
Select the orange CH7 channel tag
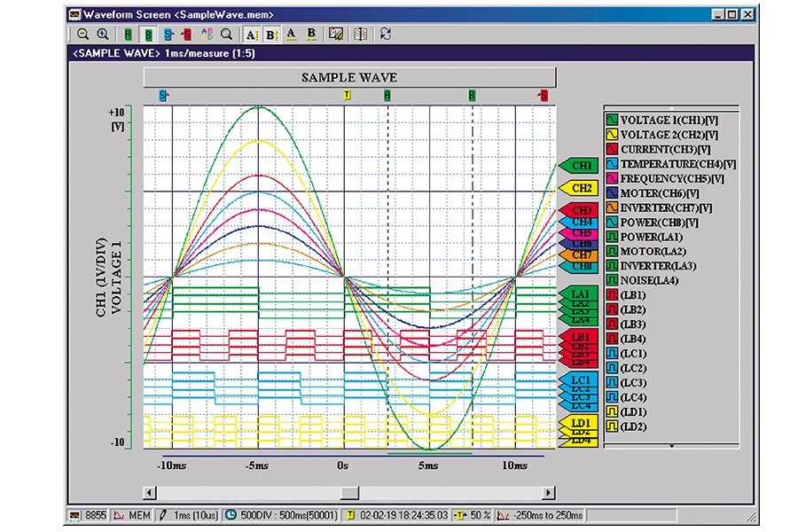579,254
